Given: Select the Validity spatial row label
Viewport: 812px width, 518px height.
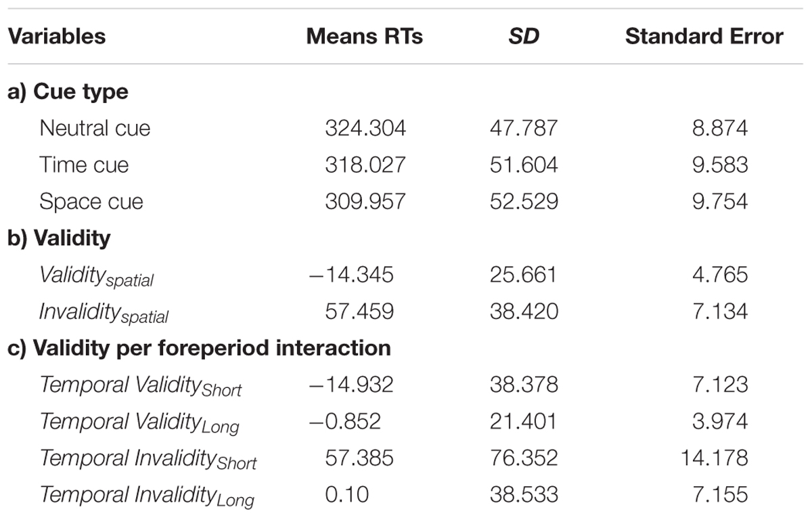Looking at the screenshot, I should [97, 277].
